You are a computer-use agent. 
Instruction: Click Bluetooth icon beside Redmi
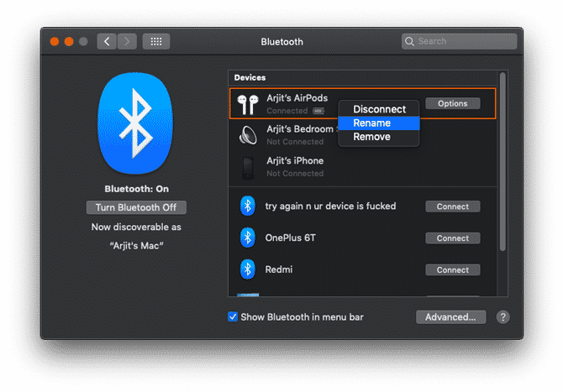(x=247, y=269)
